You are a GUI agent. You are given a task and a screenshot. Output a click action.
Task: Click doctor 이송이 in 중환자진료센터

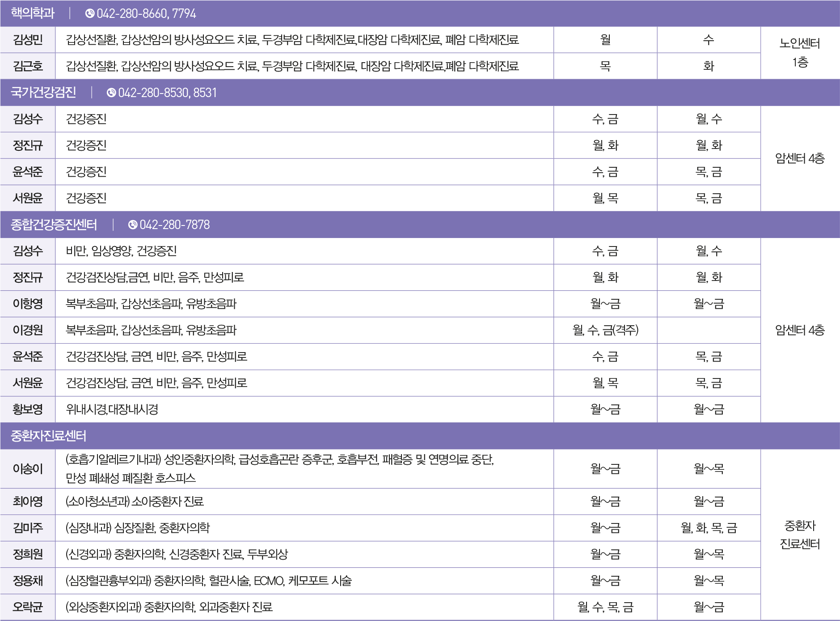pos(28,468)
